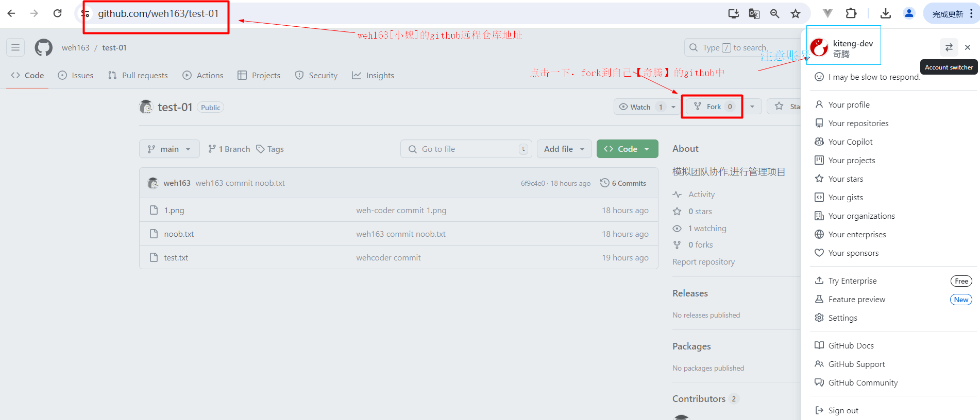
Task: Open Chrome profile avatar icon
Action: [909, 13]
